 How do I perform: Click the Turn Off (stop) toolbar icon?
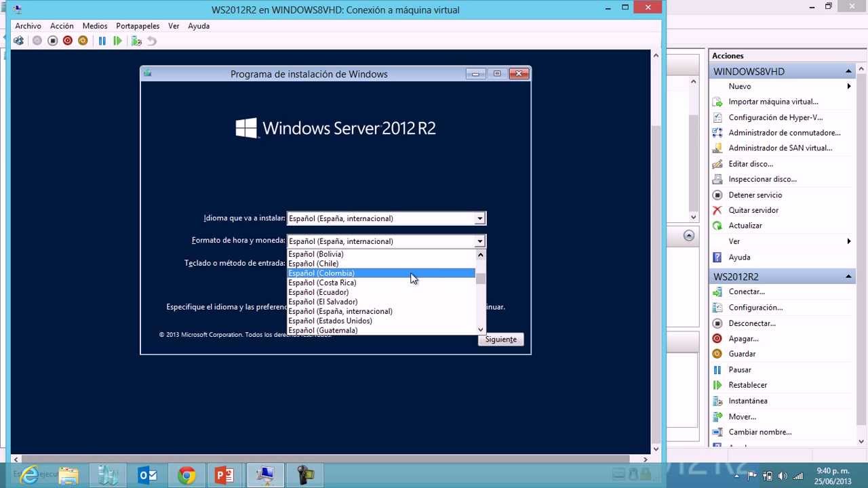click(52, 41)
